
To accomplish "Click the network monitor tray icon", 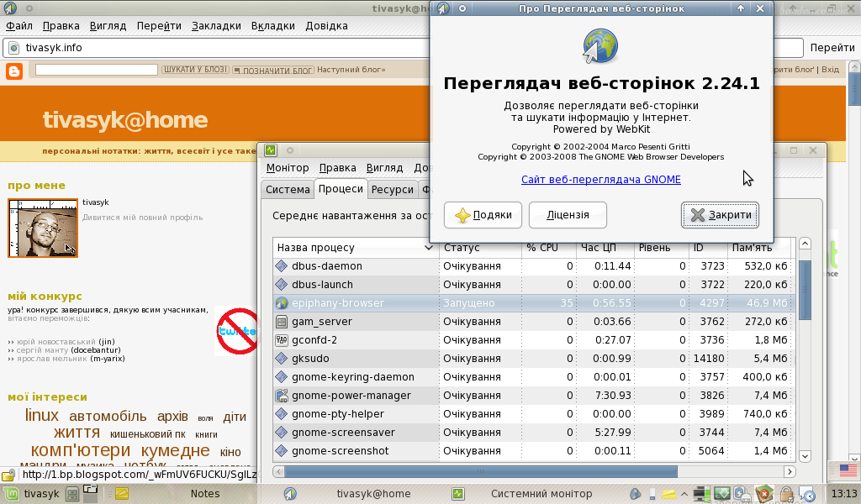I will (x=700, y=494).
